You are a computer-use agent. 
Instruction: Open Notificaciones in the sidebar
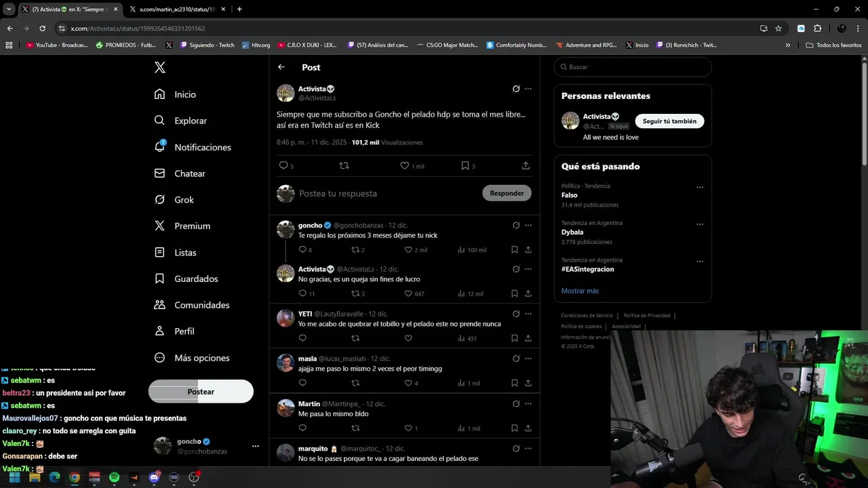(x=193, y=147)
